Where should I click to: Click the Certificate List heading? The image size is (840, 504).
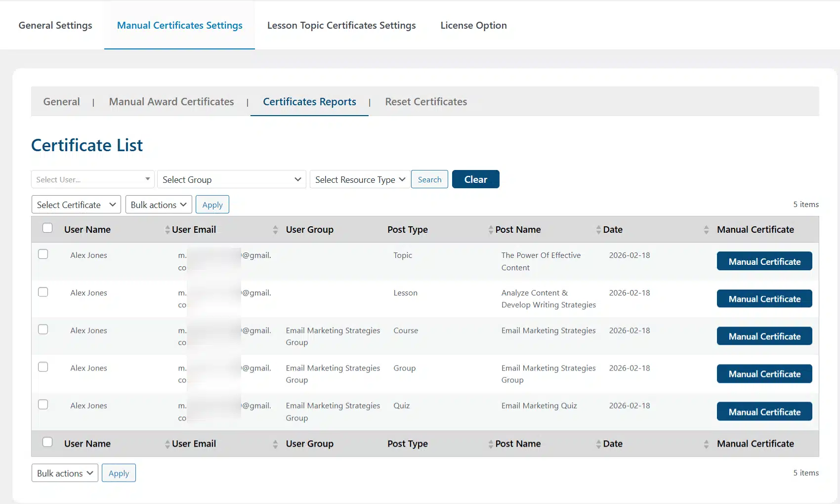coord(87,145)
